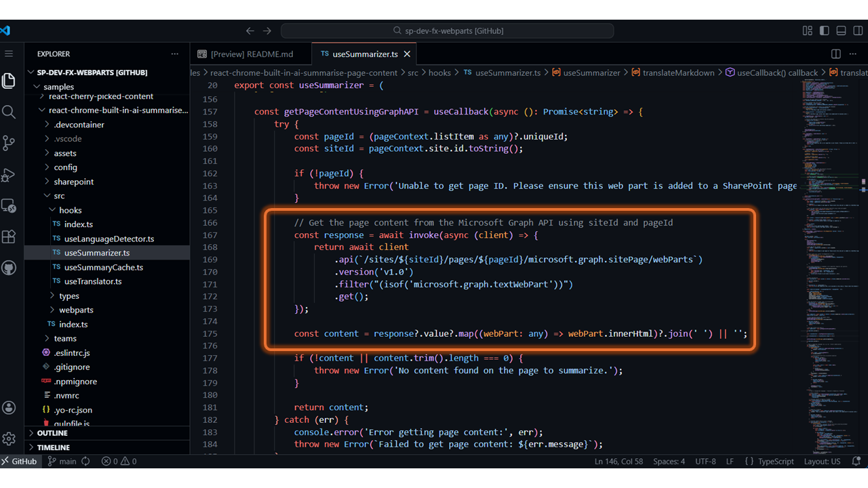
Task: Toggle the panel layout button
Action: (841, 30)
